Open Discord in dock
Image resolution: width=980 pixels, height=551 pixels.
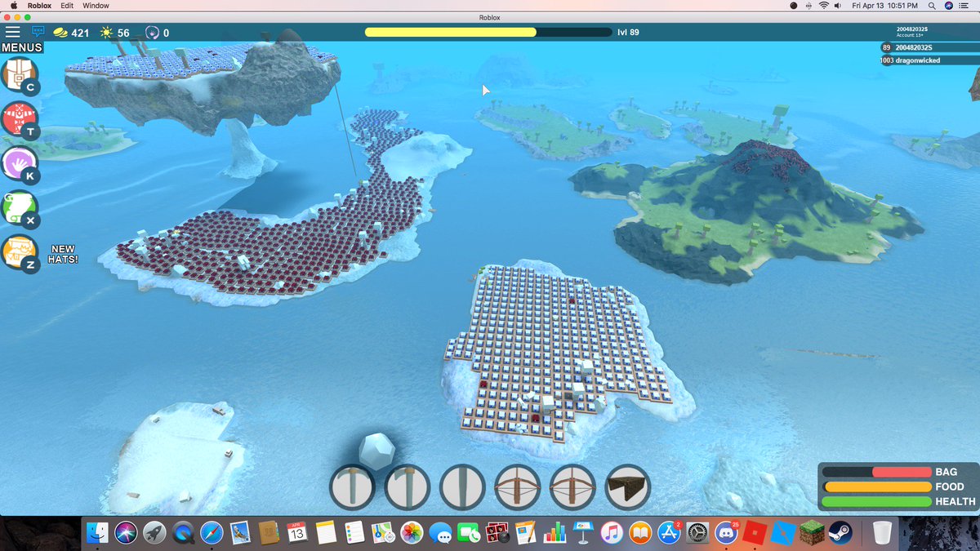726,533
